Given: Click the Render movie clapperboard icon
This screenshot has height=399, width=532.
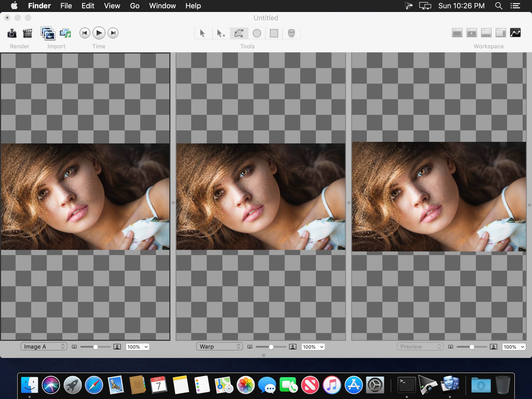Looking at the screenshot, I should (27, 33).
